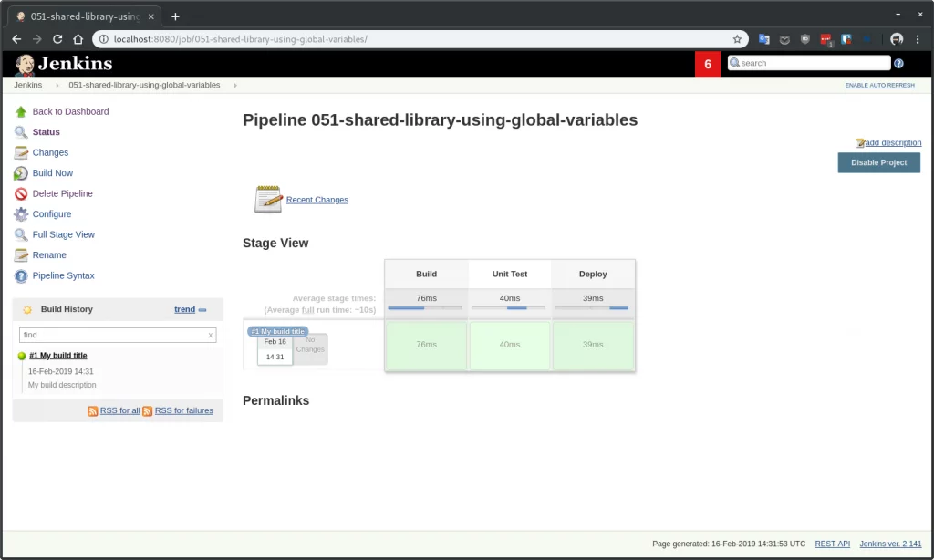
Task: Open a new browser tab
Action: coord(175,16)
